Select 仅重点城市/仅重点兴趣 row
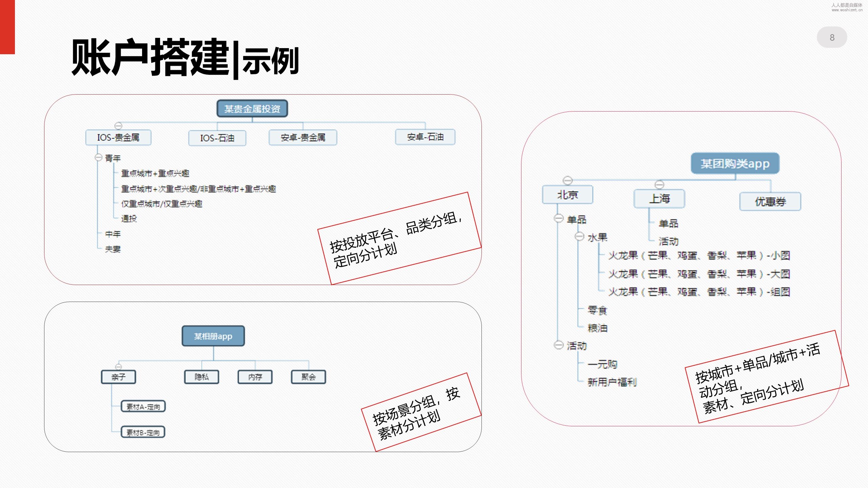Image resolution: width=868 pixels, height=488 pixels. pyautogui.click(x=162, y=204)
